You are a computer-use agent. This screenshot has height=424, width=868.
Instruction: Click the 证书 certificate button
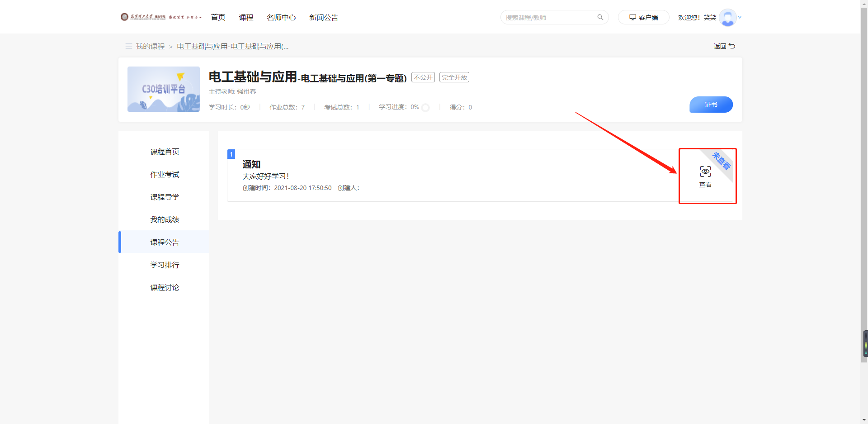(x=711, y=105)
